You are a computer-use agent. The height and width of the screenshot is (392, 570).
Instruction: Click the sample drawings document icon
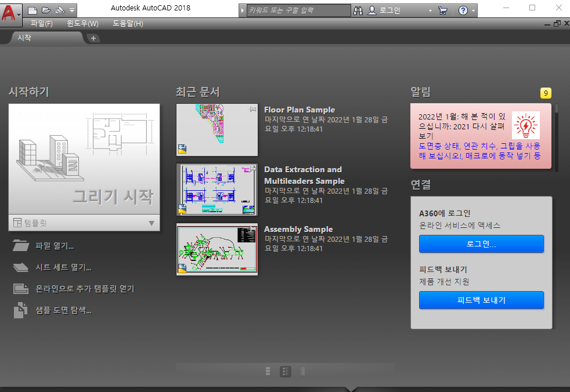point(21,310)
